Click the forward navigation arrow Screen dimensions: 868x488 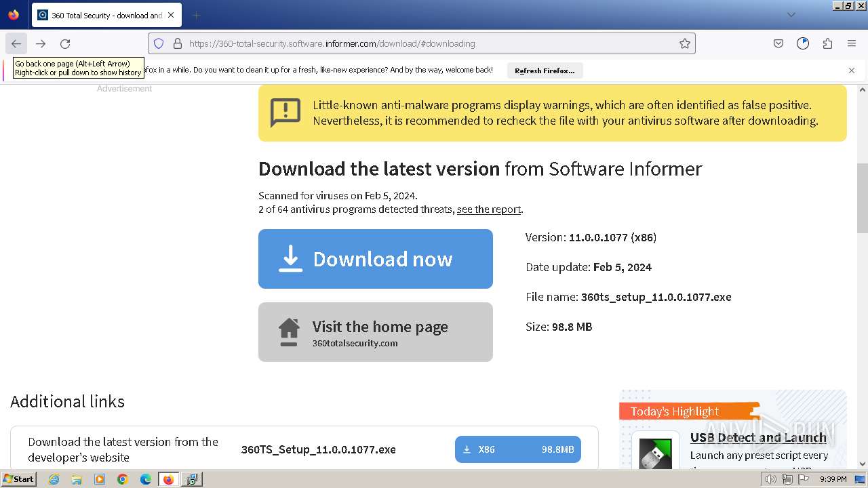[41, 43]
